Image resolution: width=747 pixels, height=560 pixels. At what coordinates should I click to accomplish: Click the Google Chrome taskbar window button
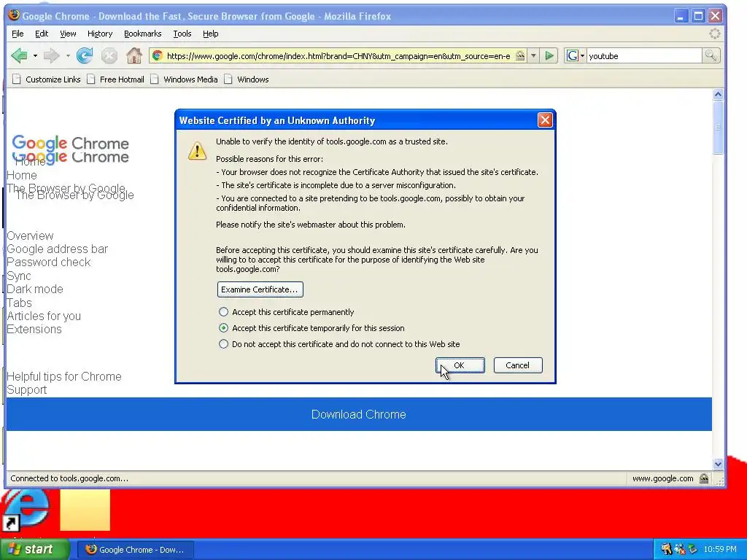tap(135, 550)
